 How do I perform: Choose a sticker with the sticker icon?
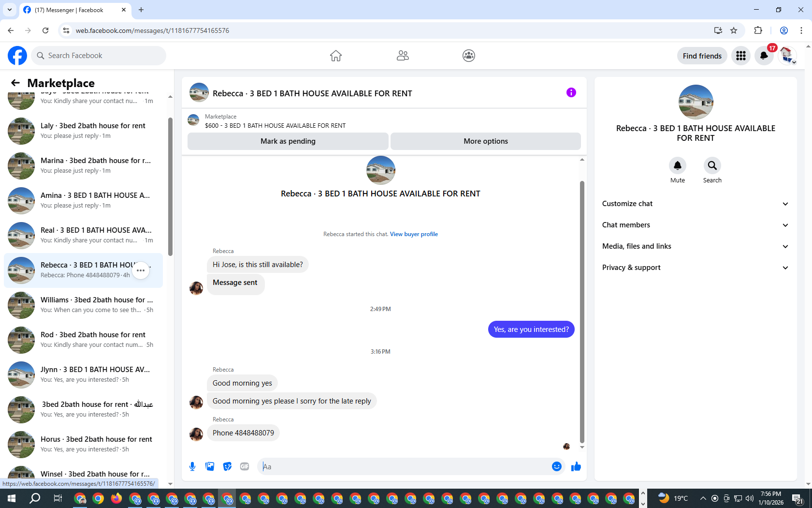coord(227,466)
